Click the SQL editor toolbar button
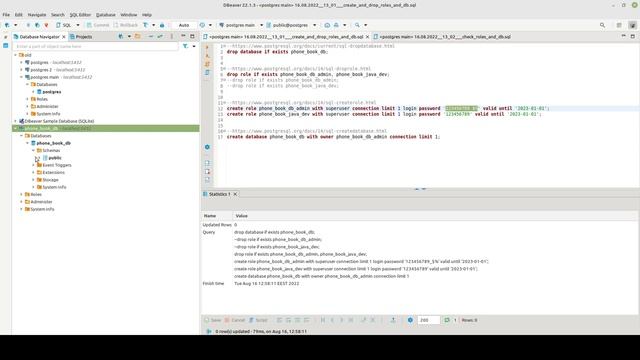 point(64,25)
